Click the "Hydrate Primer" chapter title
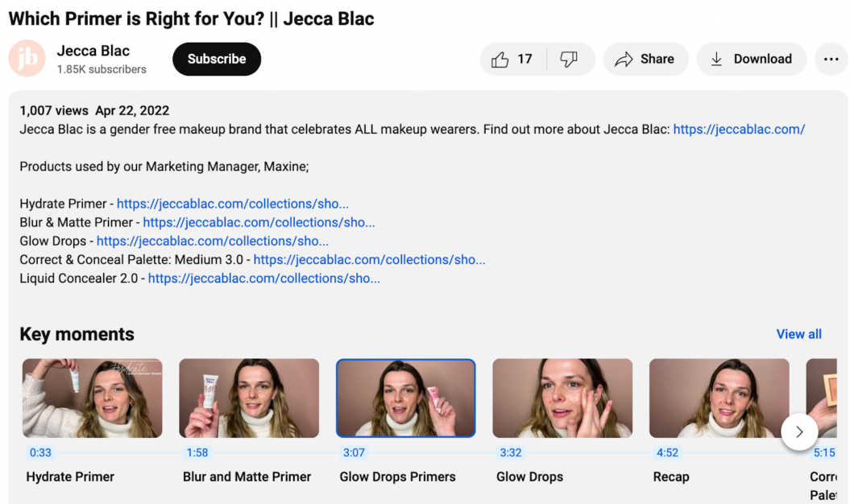Viewport: 850px width, 504px height. (x=70, y=477)
